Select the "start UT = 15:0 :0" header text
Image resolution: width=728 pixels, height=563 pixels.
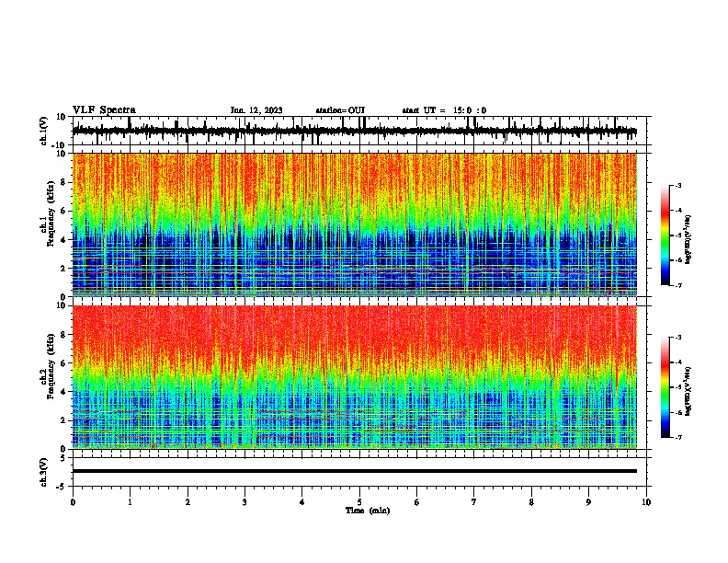444,110
